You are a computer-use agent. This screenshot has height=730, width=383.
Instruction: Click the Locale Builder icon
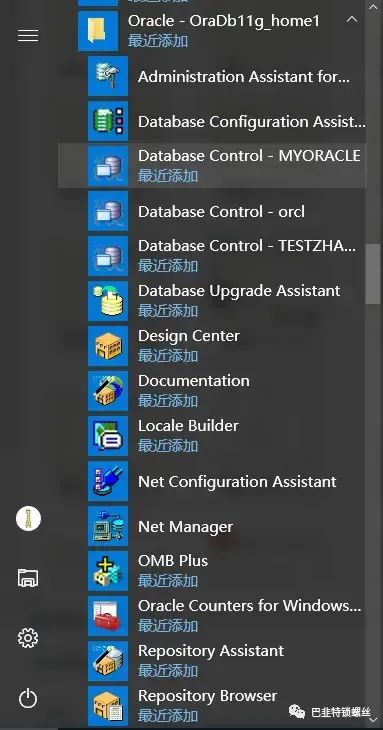point(108,435)
